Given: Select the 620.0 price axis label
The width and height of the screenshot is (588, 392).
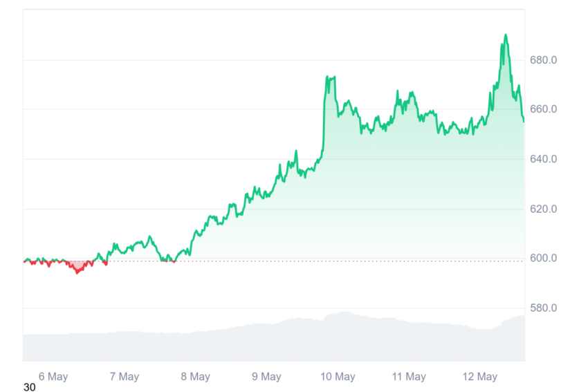Looking at the screenshot, I should (543, 209).
